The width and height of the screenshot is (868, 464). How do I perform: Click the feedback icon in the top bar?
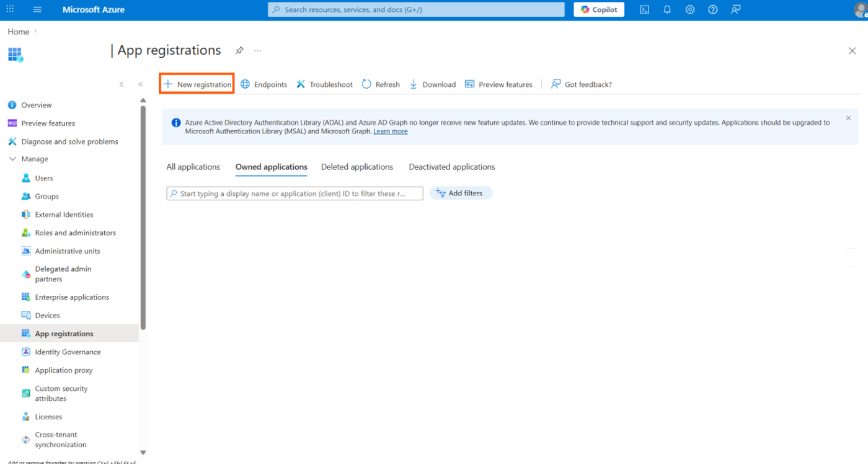pyautogui.click(x=736, y=10)
